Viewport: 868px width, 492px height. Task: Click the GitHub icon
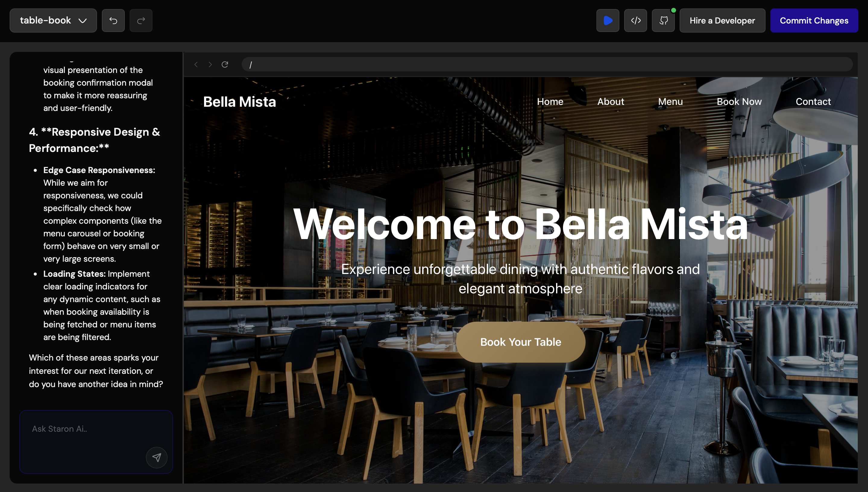coord(663,20)
